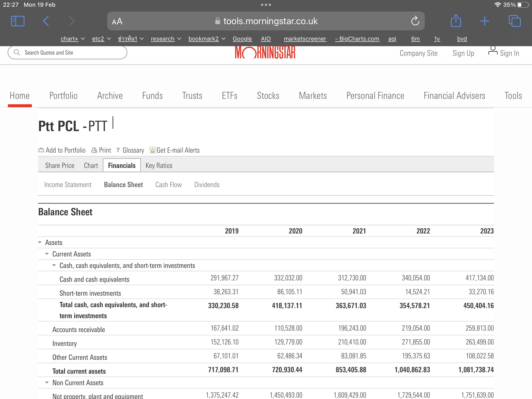The height and width of the screenshot is (399, 532).
Task: Tap the three-dot multitasking control
Action: (x=266, y=5)
